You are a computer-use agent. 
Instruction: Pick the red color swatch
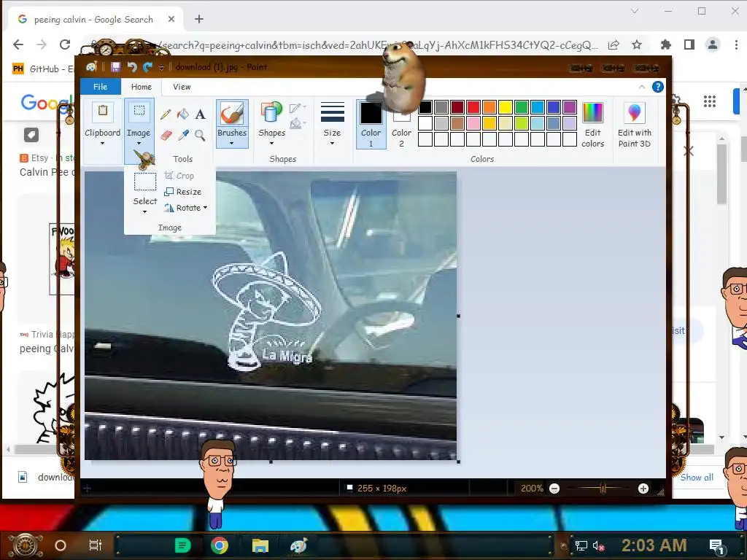click(x=473, y=107)
